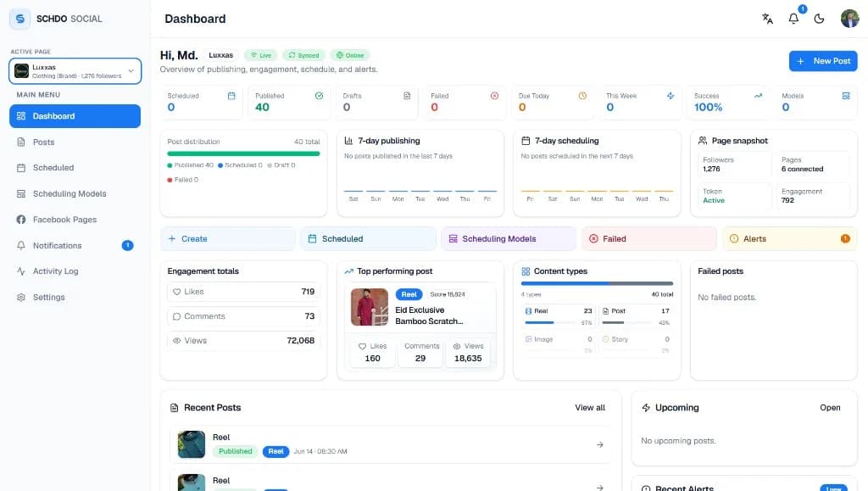Click the Online status badge
Screen dimensions: 868x491
pos(350,55)
